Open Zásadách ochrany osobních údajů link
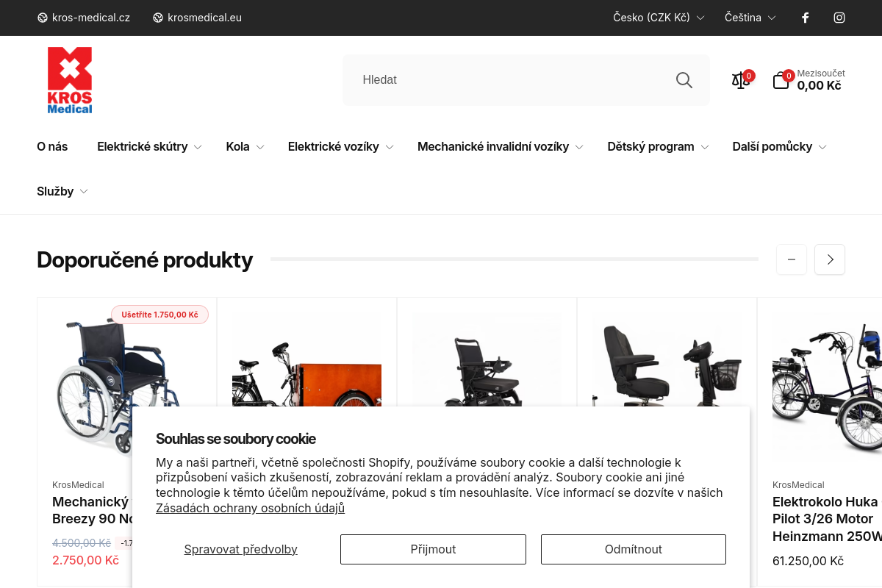882x588 pixels. point(250,508)
